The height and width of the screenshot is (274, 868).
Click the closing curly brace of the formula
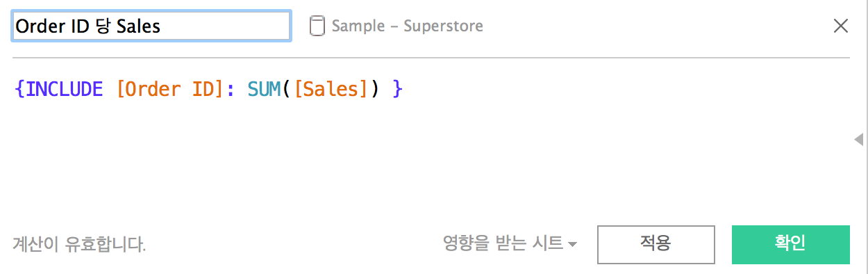(397, 89)
